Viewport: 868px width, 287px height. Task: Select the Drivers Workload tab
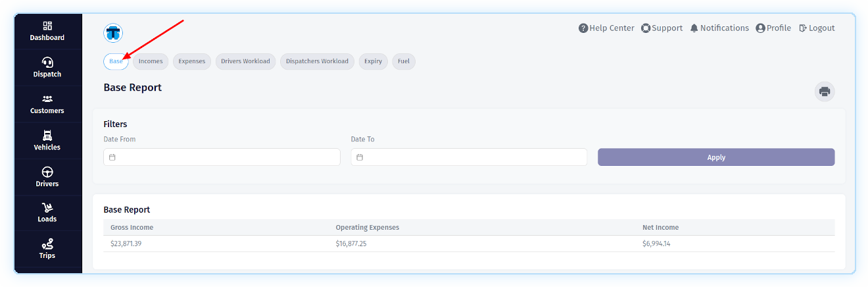point(245,61)
